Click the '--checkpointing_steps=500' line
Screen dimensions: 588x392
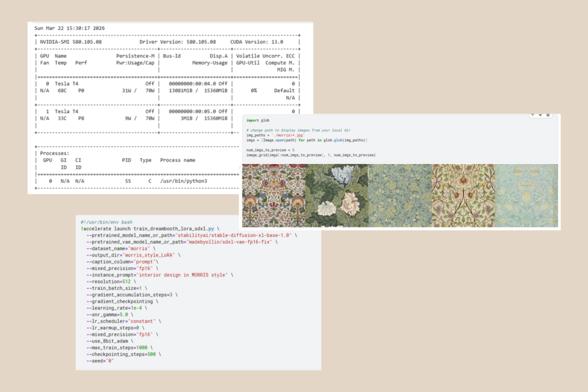pos(123,355)
